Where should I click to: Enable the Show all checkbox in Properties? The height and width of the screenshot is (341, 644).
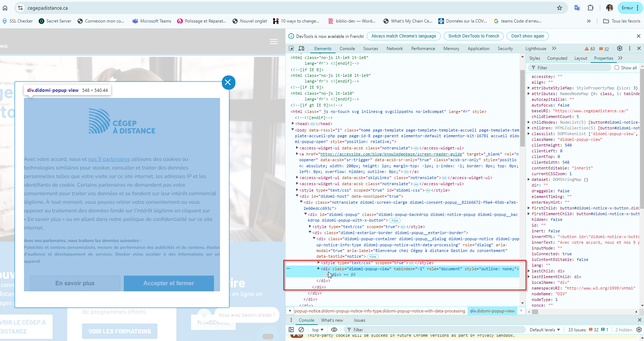click(x=617, y=68)
